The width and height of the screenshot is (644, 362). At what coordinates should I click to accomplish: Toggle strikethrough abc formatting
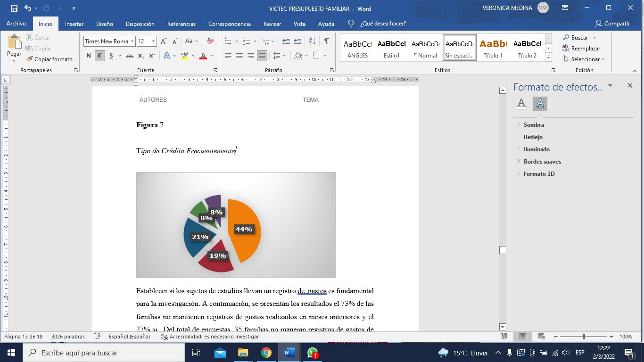[130, 56]
